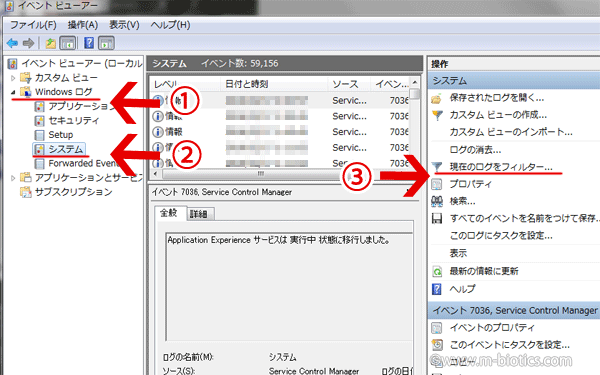Open the 表示 submenu in actions pane
The image size is (600, 375).
point(458,253)
